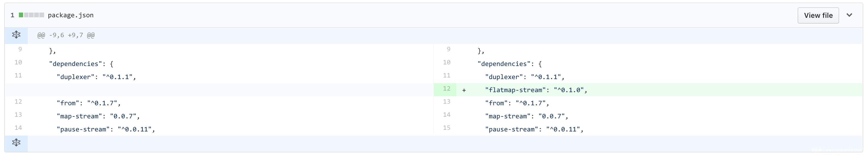Click the plus marker on the flatmap-stream line
868x155 pixels.
tap(464, 90)
